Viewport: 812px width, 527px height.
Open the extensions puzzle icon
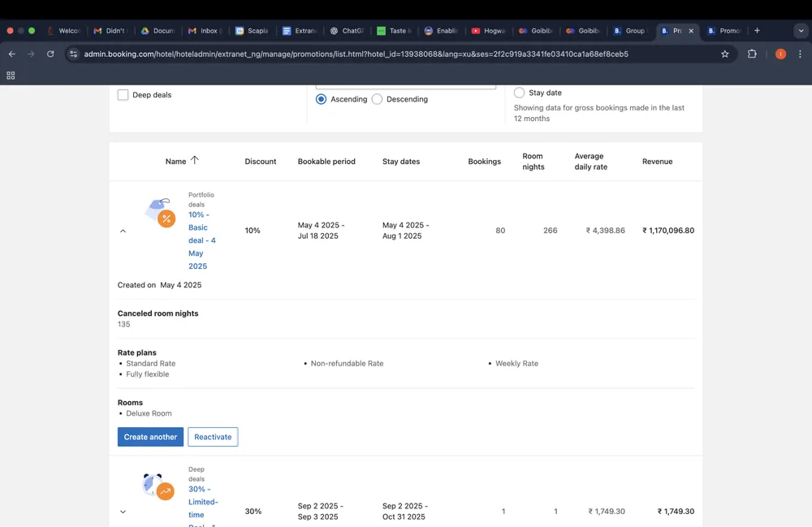click(x=752, y=54)
